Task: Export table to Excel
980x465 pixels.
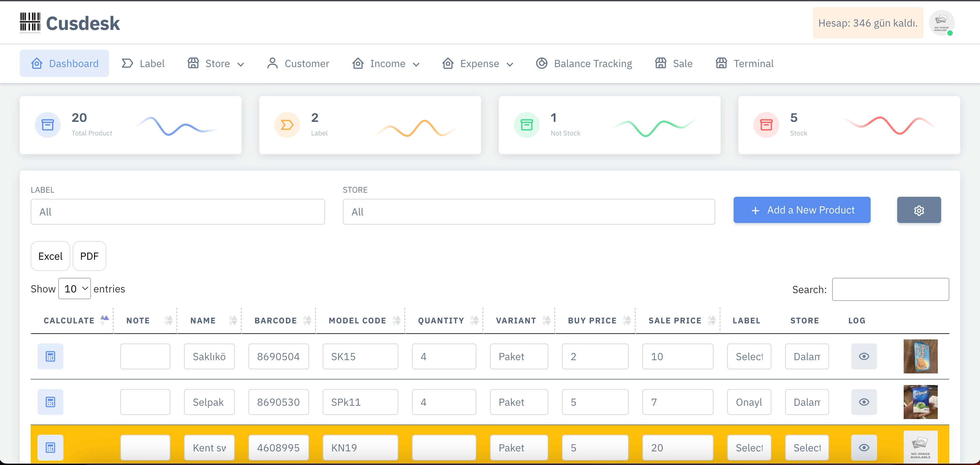Action: tap(50, 256)
